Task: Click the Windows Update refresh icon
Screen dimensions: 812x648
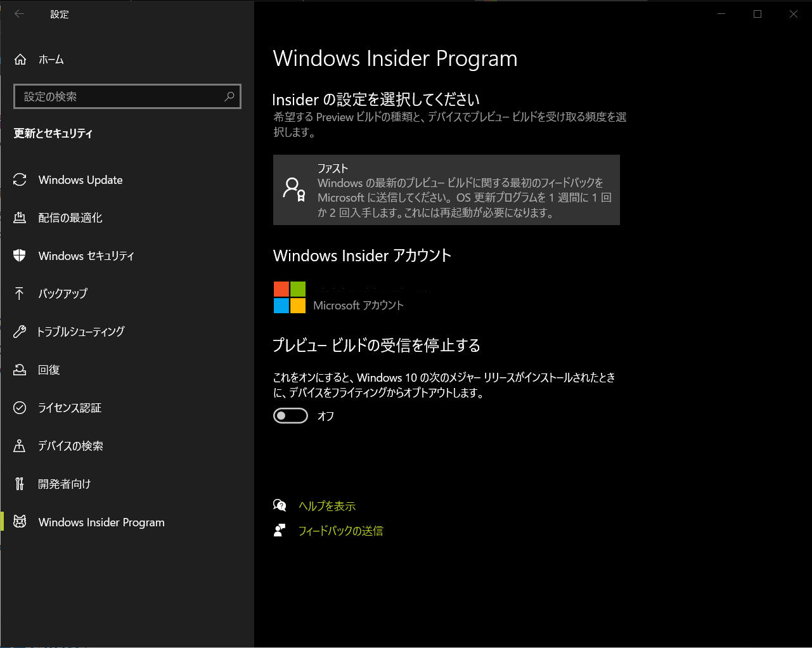Action: coord(20,180)
